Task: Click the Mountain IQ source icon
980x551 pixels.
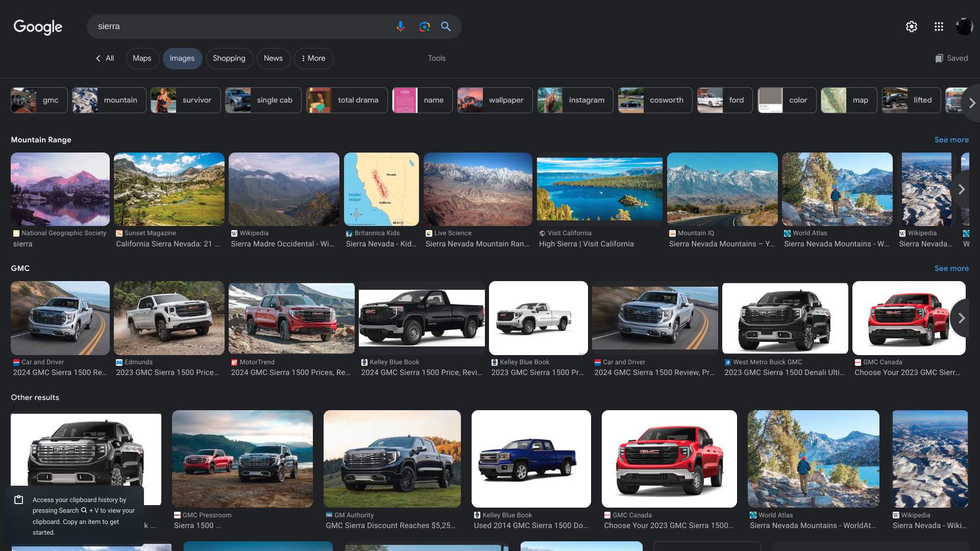Action: pyautogui.click(x=672, y=233)
